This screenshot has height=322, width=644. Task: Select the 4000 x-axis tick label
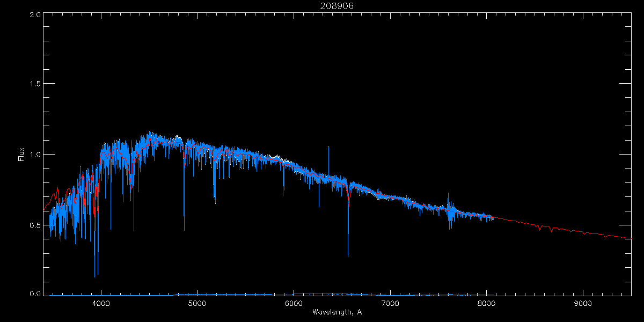(101, 303)
